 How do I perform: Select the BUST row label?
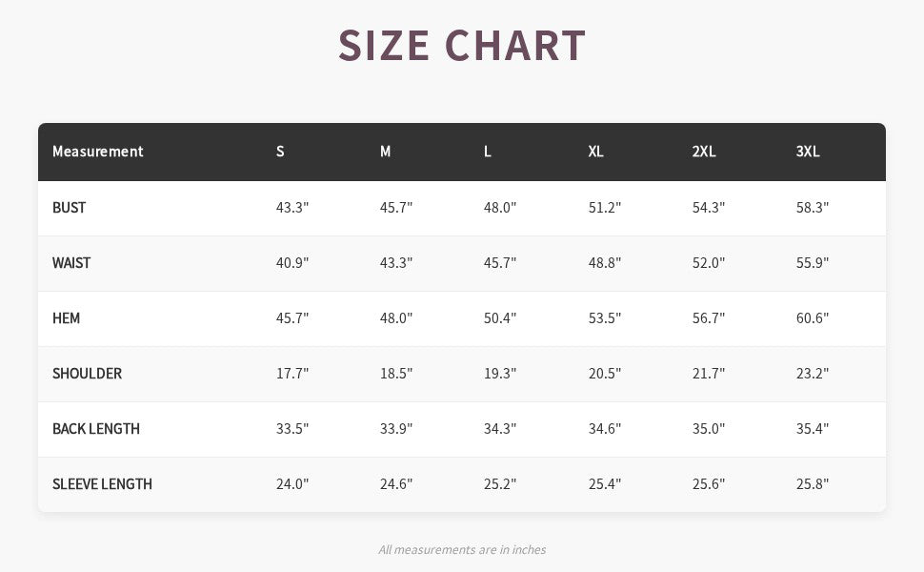point(70,208)
